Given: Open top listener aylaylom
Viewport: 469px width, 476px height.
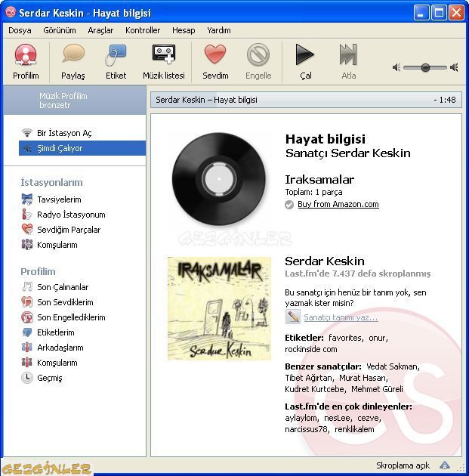Looking at the screenshot, I should click(x=301, y=419).
